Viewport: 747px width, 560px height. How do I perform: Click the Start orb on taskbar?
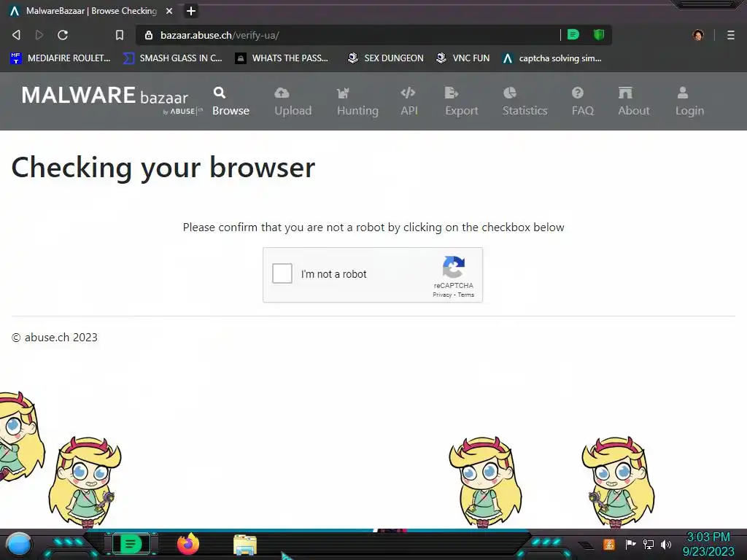tap(18, 544)
